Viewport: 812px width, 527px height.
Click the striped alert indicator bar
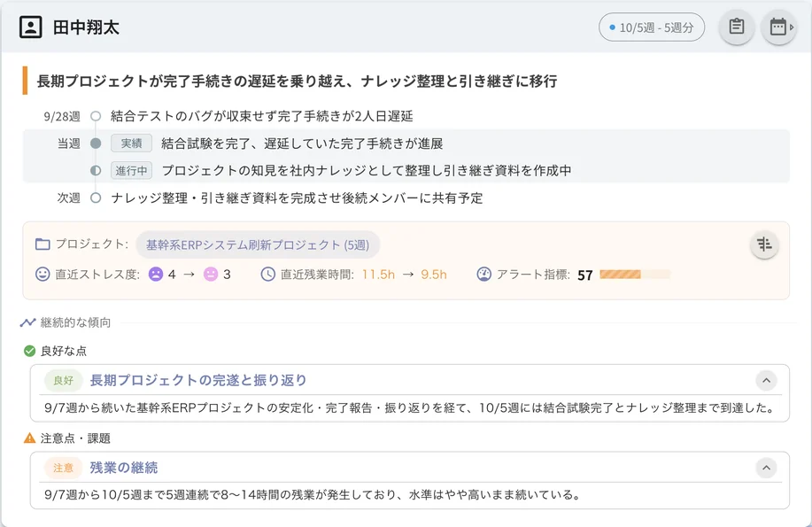click(635, 274)
